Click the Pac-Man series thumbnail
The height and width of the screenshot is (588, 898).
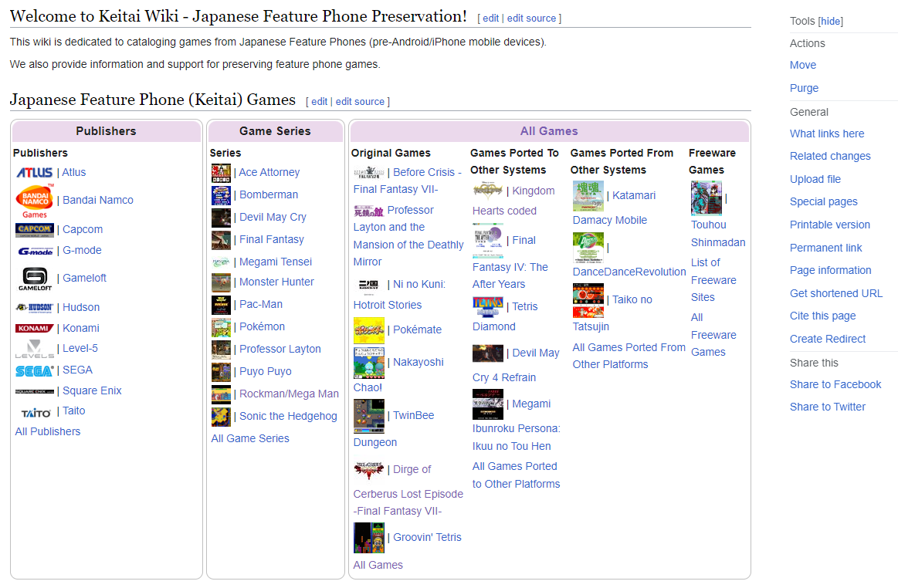221,305
